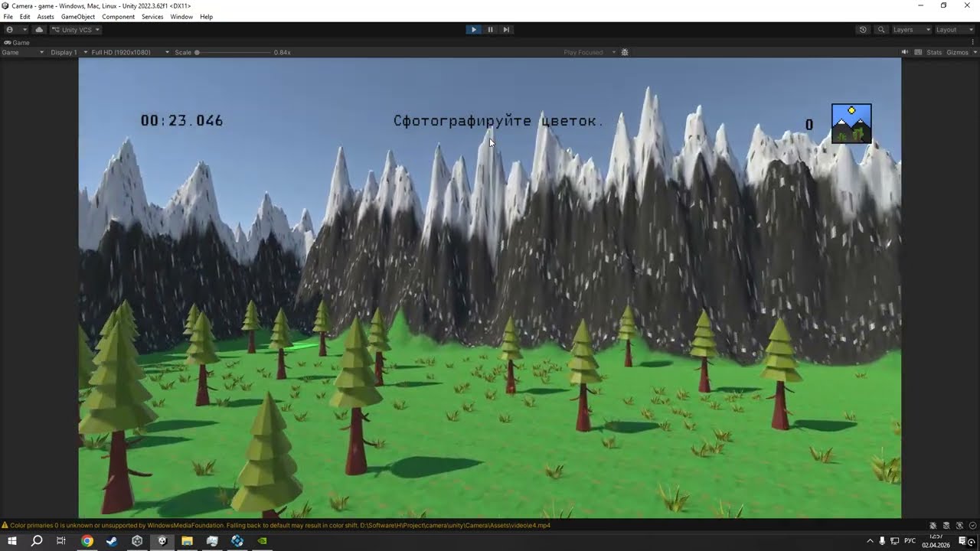
Task: Open Game view tab options kebab menu
Action: (x=974, y=43)
